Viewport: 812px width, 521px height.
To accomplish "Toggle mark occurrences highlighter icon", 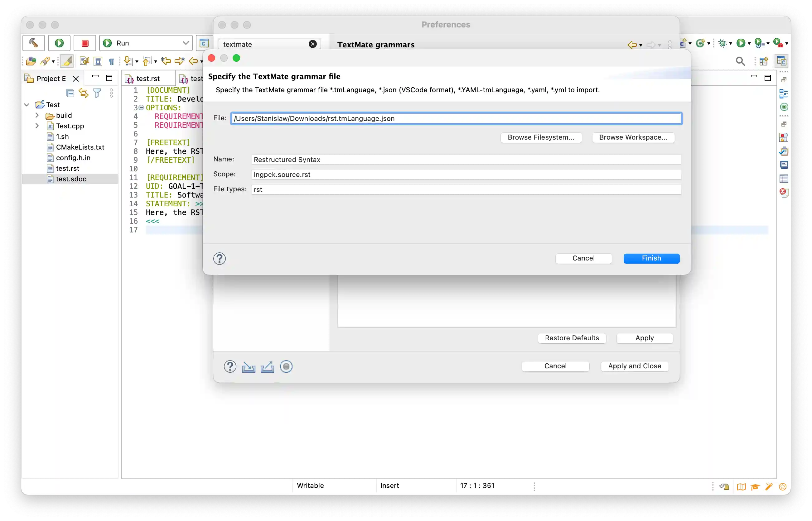I will click(67, 61).
